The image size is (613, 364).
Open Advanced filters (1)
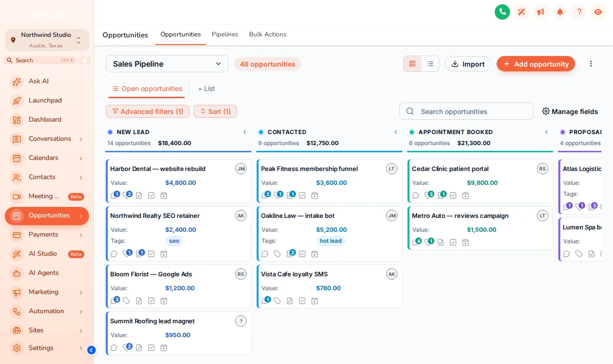pos(148,112)
